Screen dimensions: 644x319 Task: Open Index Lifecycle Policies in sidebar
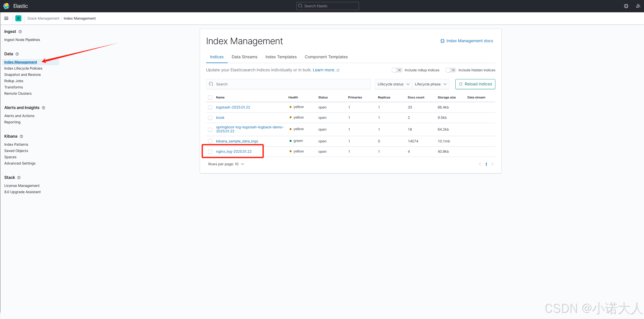click(x=23, y=68)
